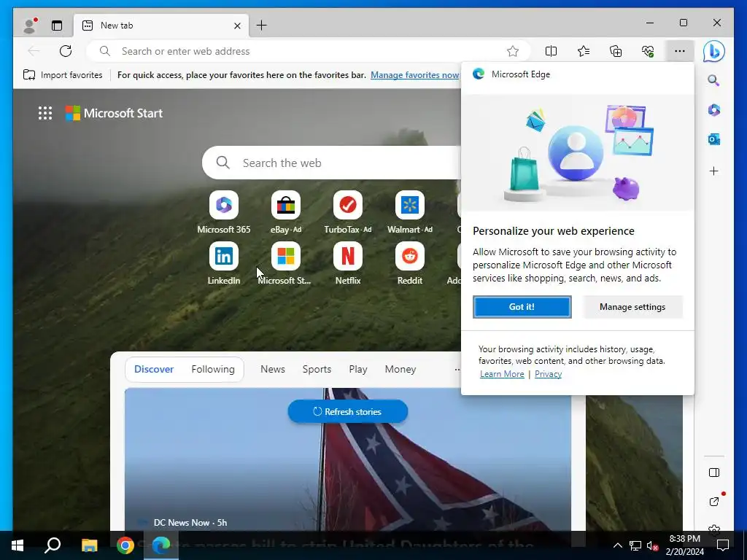The image size is (747, 560).
Task: Open the Windows Start menu
Action: coord(18,545)
